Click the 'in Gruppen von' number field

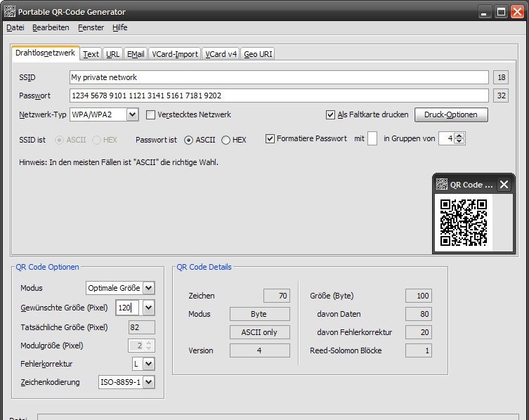[446, 138]
